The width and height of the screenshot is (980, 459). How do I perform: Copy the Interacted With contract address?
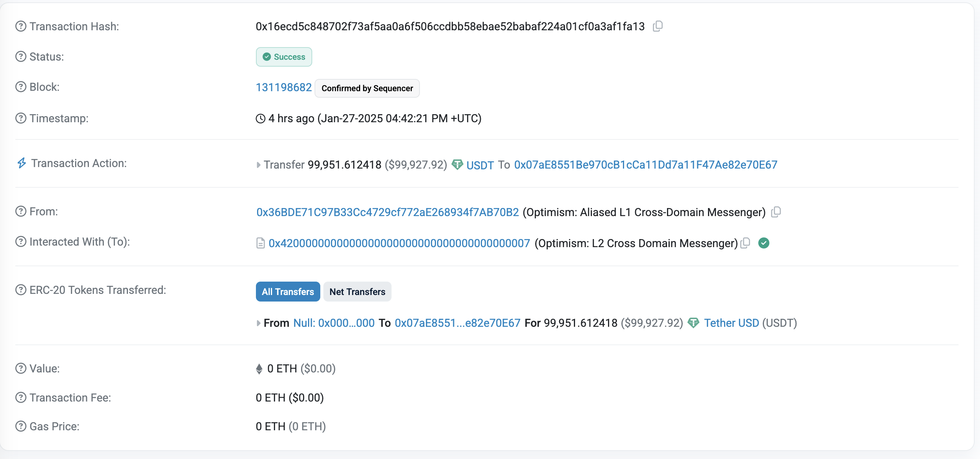coord(746,243)
